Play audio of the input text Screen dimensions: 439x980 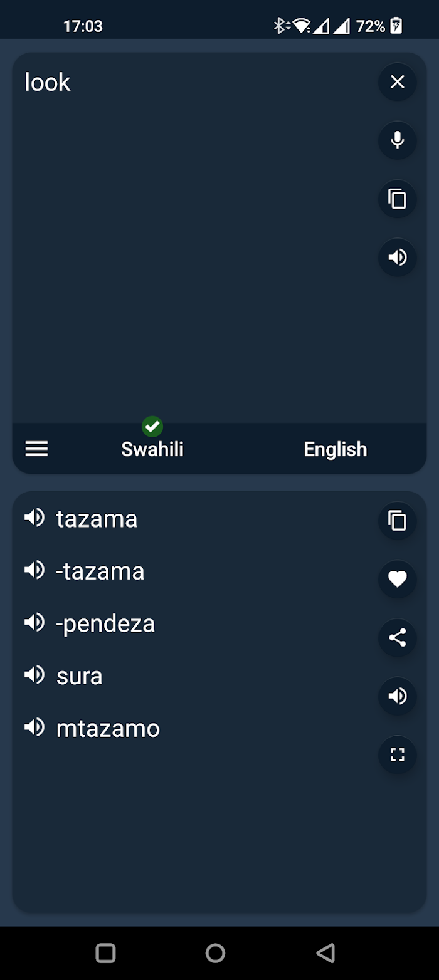coord(398,258)
